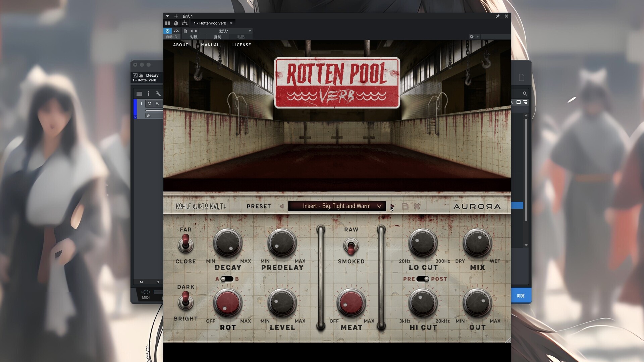Open the plugin routing icon
644x362 pixels.
click(x=184, y=23)
